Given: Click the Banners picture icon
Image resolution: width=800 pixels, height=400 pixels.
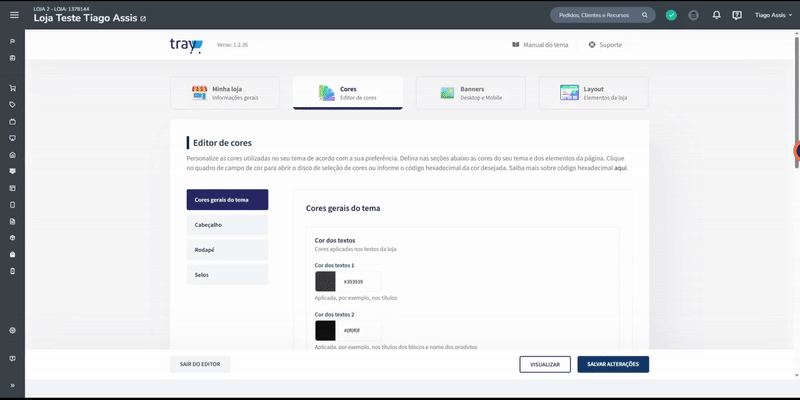Looking at the screenshot, I should coord(447,93).
